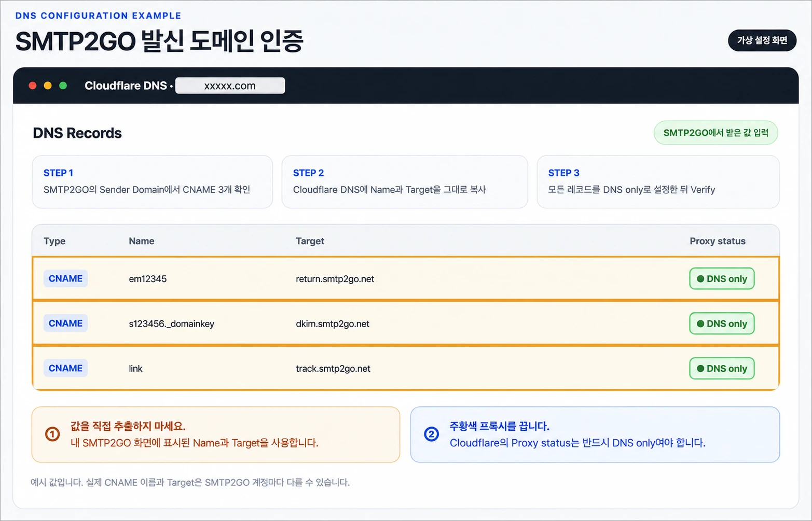Click the Cloudflare DNS title
Viewport: 812px width, 521px height.
tap(126, 86)
